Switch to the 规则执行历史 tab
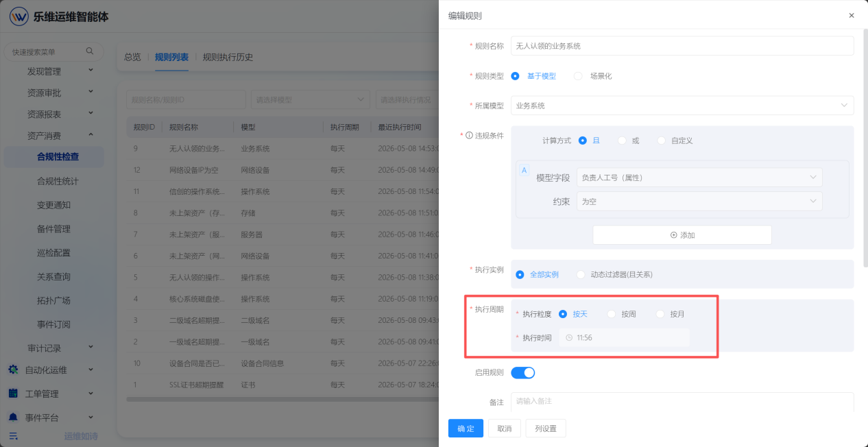This screenshot has height=447, width=868. [x=228, y=57]
